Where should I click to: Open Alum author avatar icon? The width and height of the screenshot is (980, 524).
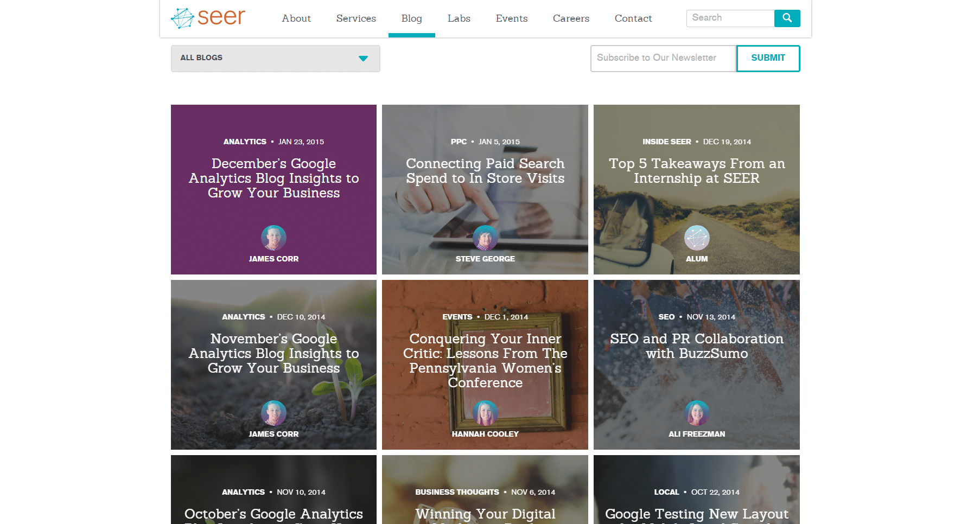[697, 238]
